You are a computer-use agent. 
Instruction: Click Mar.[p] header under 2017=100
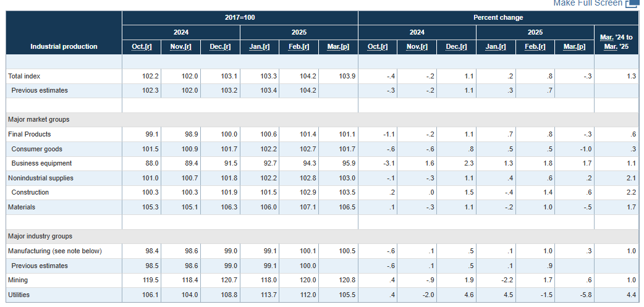pyautogui.click(x=338, y=47)
